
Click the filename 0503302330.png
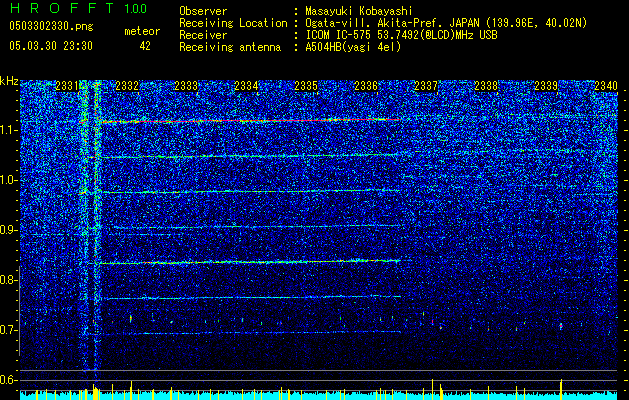pos(51,26)
